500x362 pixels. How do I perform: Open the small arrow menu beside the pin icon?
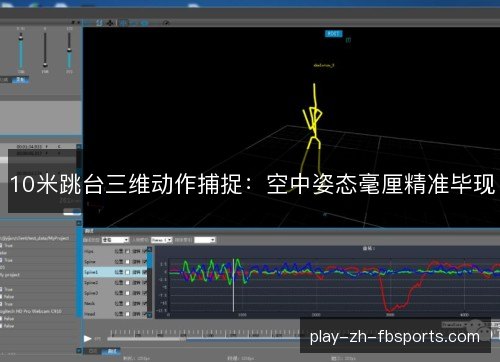pos(79,22)
